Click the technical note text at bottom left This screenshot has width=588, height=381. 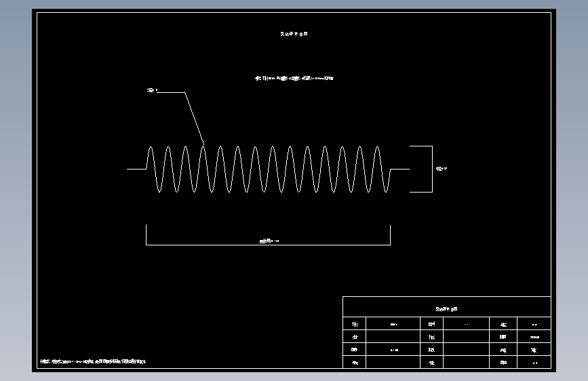[93, 361]
